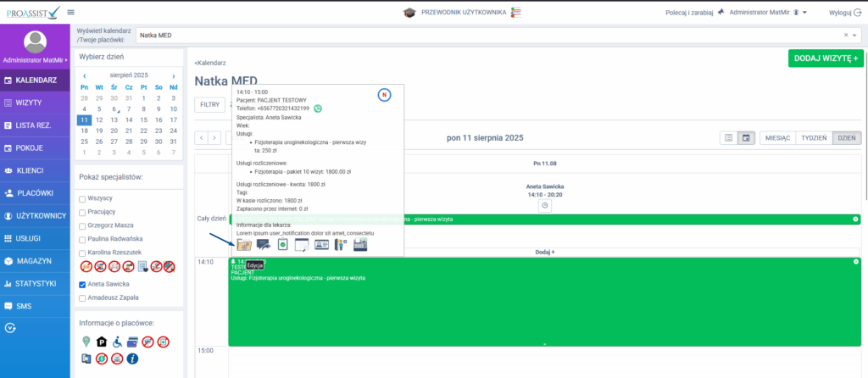Uncheck the Aneta Sawicka specialist checkbox
Screen dimensions: 868x378
(x=82, y=285)
